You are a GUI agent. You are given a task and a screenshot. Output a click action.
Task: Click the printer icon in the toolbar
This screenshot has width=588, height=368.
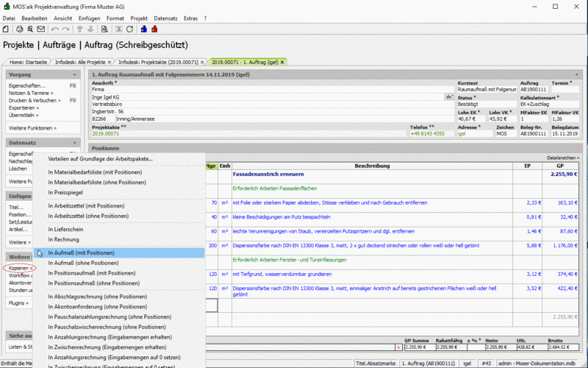pyautogui.click(x=20, y=29)
